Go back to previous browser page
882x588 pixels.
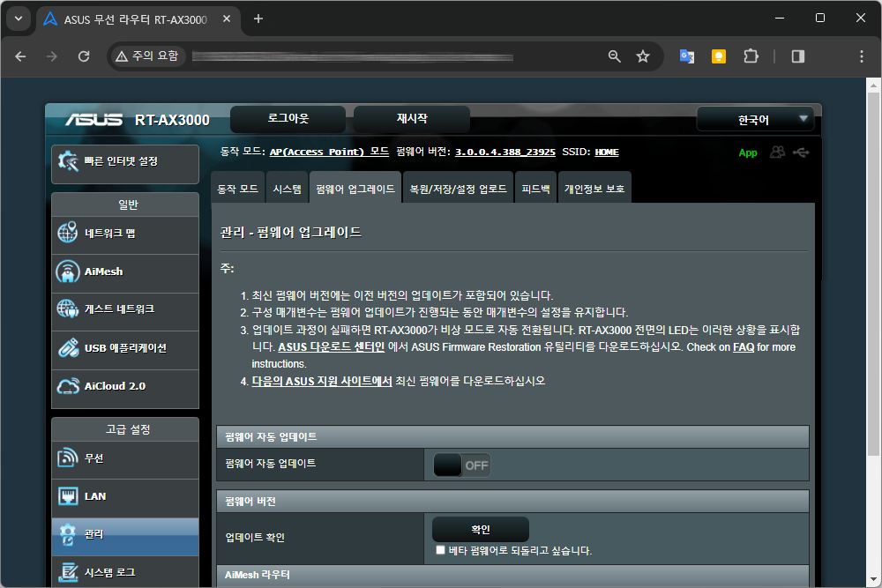pos(20,56)
